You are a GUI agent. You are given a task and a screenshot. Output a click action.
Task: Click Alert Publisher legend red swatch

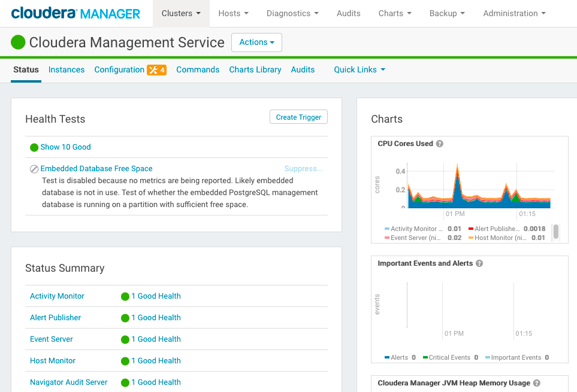471,229
